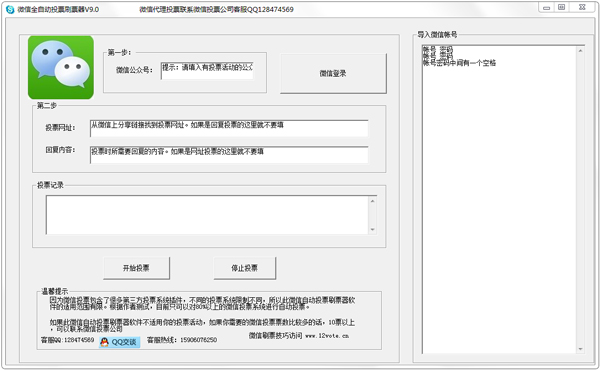Focus the 投票网址 text field
This screenshot has height=370, width=600.
coord(229,128)
